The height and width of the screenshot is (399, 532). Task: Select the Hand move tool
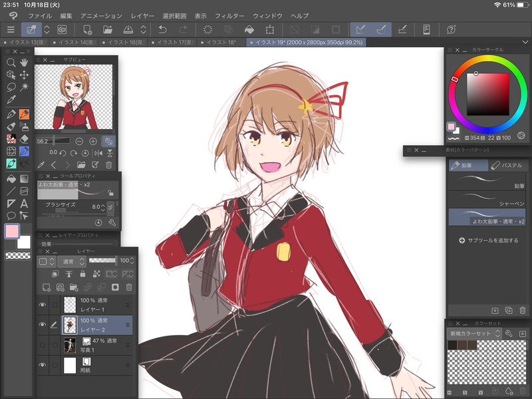(x=24, y=63)
